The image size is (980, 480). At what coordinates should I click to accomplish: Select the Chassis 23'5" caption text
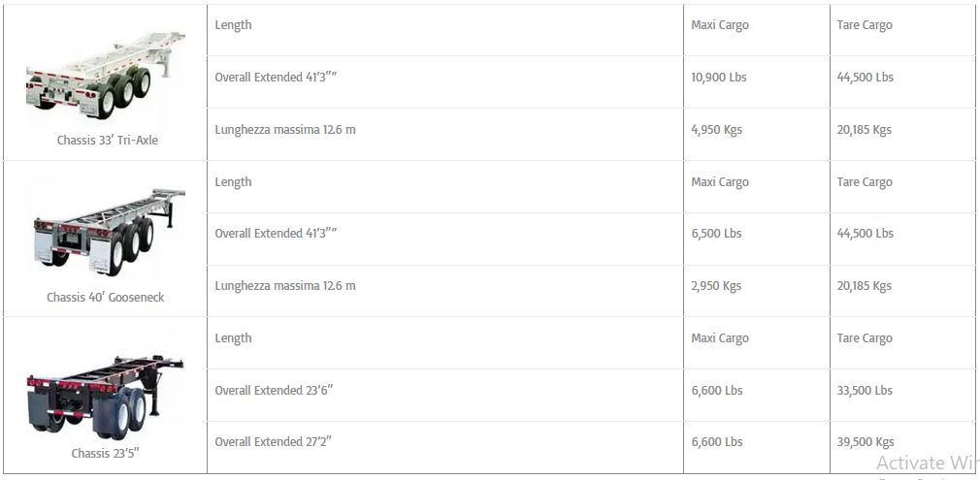105,453
